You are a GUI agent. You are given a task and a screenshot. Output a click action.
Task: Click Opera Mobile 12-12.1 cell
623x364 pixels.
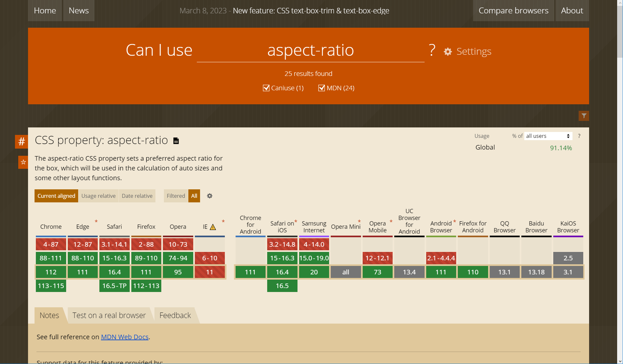(x=378, y=258)
